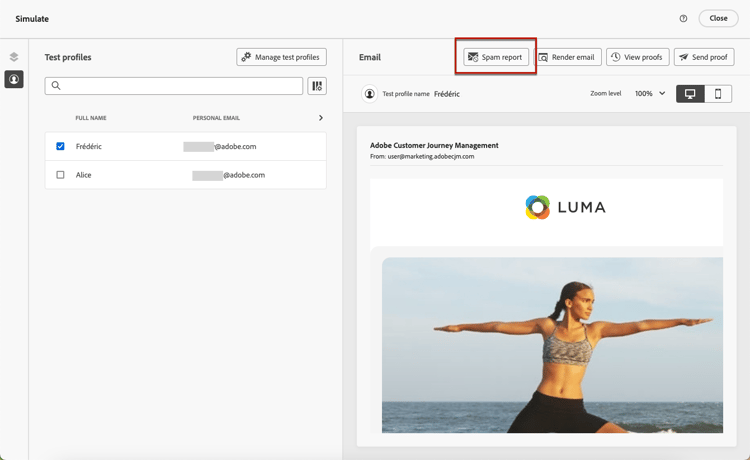Click the yoga woman image in email
This screenshot has height=460, width=750.
pyautogui.click(x=552, y=345)
